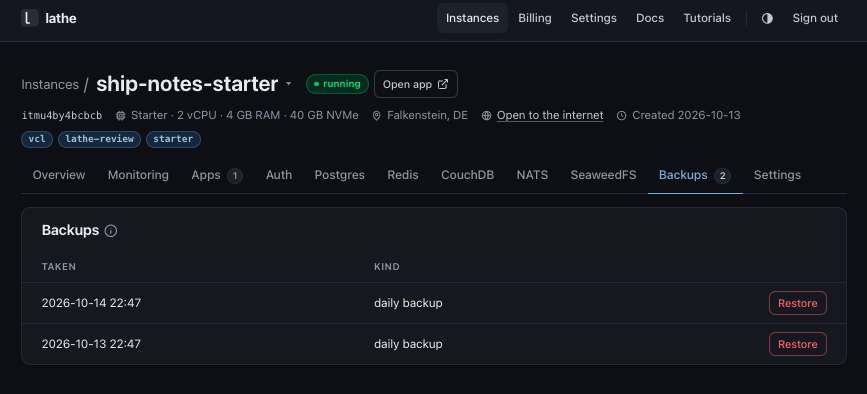Click the clock icon before Created date
This screenshot has height=394, width=867.
[x=622, y=115]
